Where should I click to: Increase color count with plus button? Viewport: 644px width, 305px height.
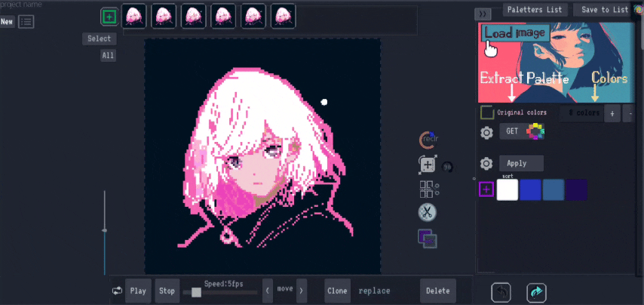tap(612, 113)
